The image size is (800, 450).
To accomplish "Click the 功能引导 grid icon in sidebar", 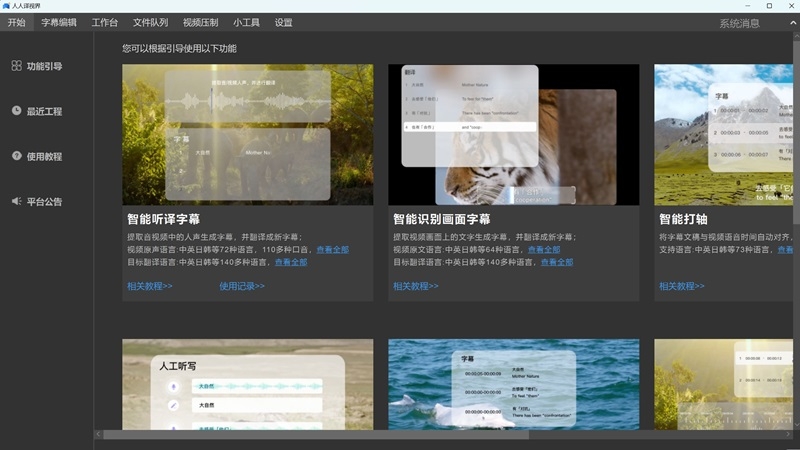I will (x=16, y=66).
